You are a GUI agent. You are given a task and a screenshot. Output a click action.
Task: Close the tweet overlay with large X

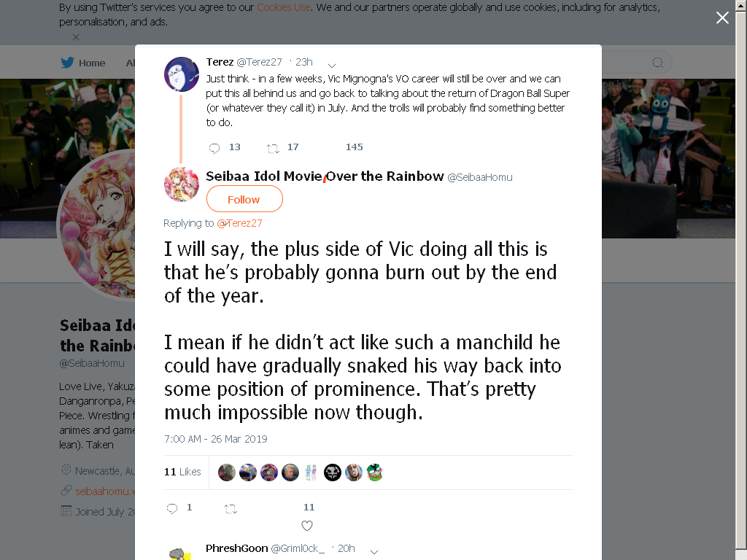pos(722,17)
